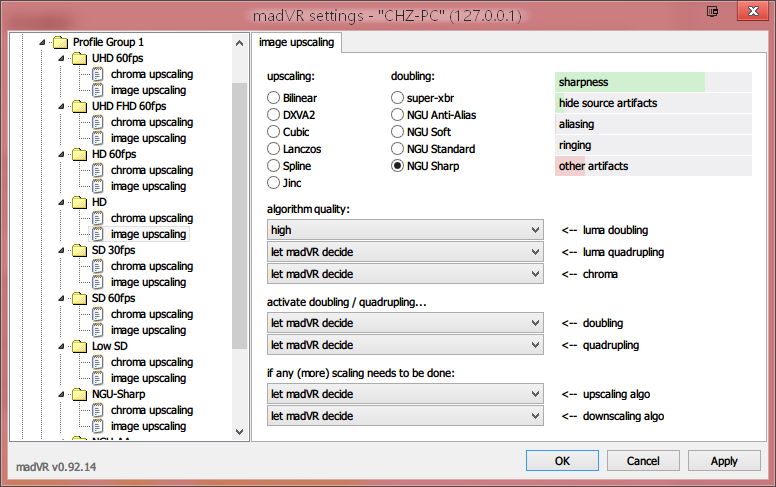The width and height of the screenshot is (776, 487).
Task: Open the downscaling algo dropdown
Action: (405, 416)
